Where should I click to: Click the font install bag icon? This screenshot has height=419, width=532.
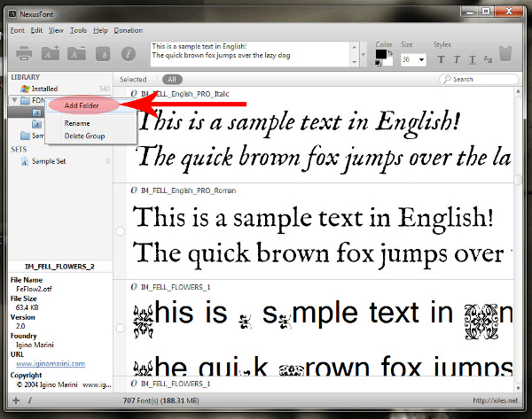[x=103, y=53]
